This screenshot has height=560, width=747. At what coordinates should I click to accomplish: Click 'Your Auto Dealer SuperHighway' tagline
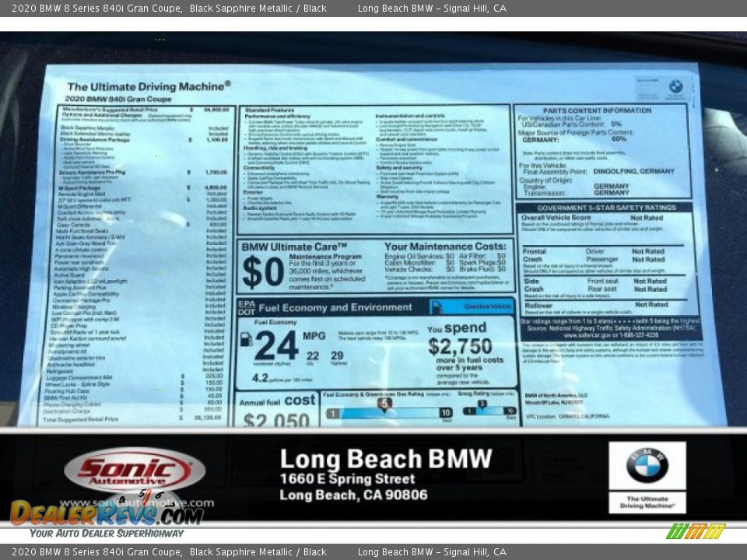tap(107, 534)
